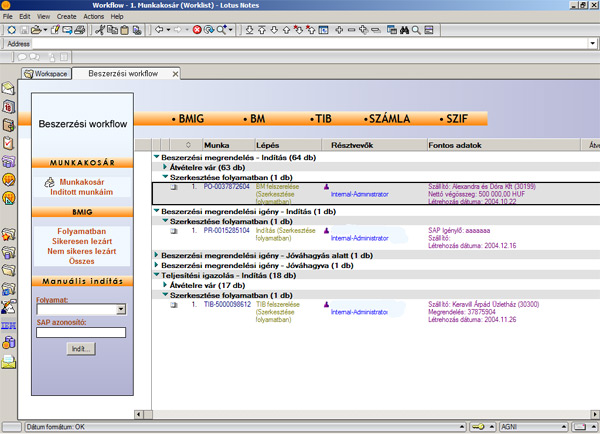This screenshot has height=434, width=600.
Task: Expand Átvételre vár (17 db)
Action: point(165,285)
